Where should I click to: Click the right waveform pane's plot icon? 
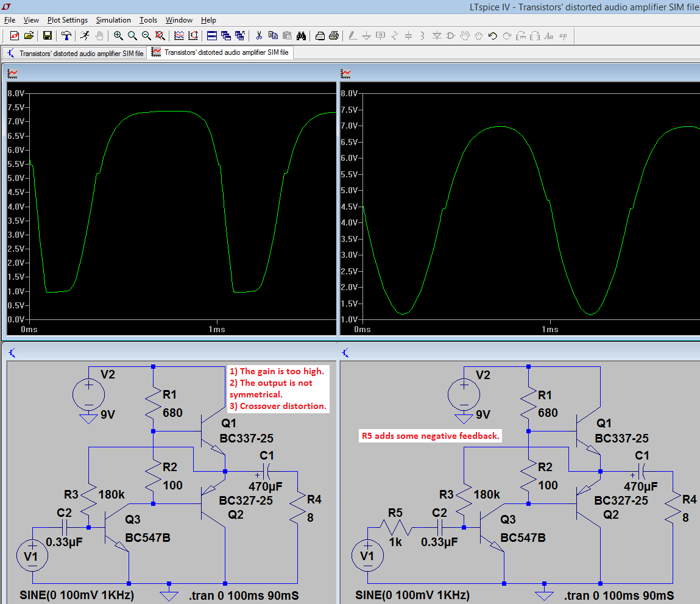point(345,74)
